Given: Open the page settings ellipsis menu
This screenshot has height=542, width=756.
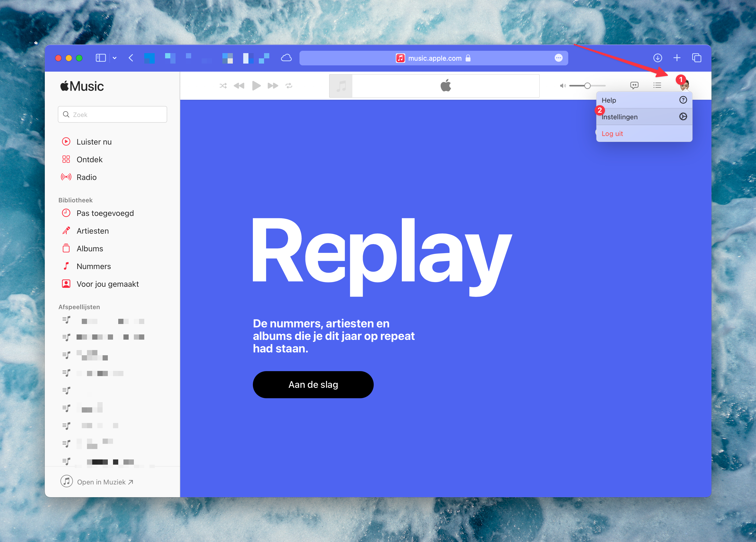Looking at the screenshot, I should (x=559, y=58).
